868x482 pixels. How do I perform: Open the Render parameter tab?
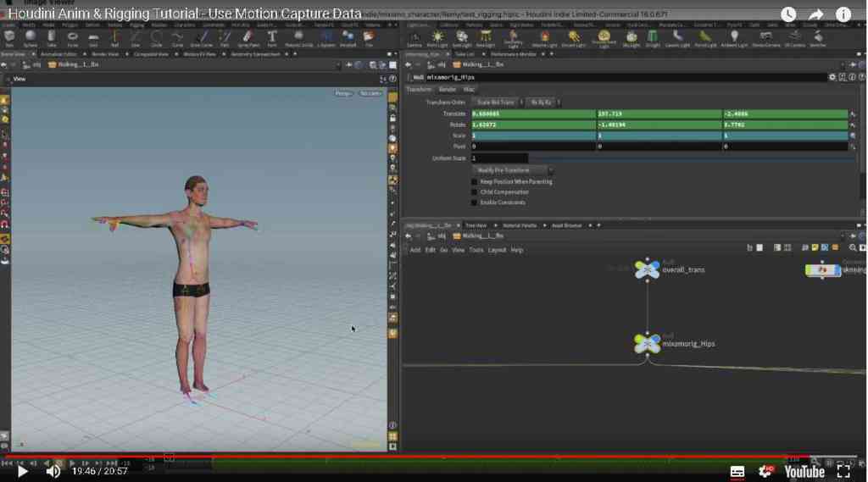pyautogui.click(x=448, y=89)
